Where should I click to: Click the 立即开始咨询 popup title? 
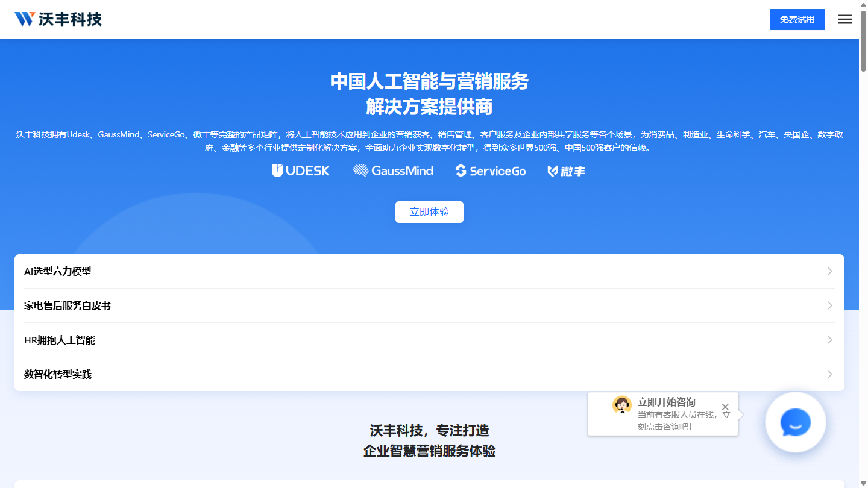click(x=667, y=402)
